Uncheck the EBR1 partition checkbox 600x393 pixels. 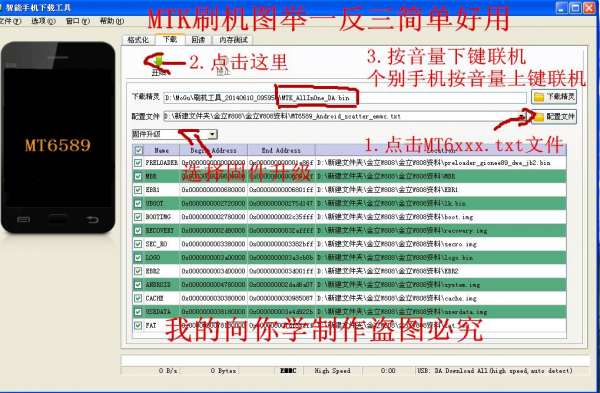[x=138, y=190]
